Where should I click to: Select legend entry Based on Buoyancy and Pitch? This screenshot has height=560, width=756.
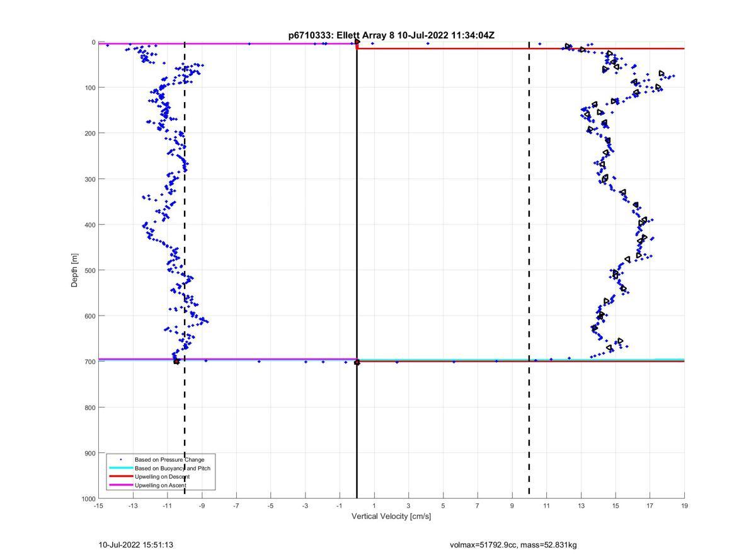tap(173, 468)
